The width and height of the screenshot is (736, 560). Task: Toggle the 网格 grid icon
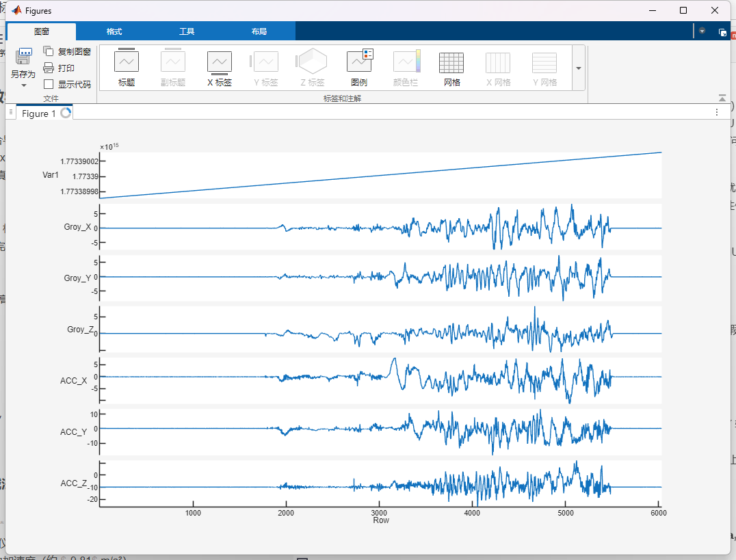click(451, 62)
